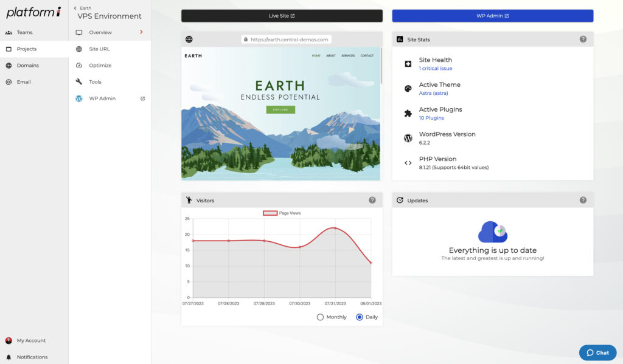Click the Site Stats help question-mark icon
The width and height of the screenshot is (623, 364).
[x=583, y=39]
